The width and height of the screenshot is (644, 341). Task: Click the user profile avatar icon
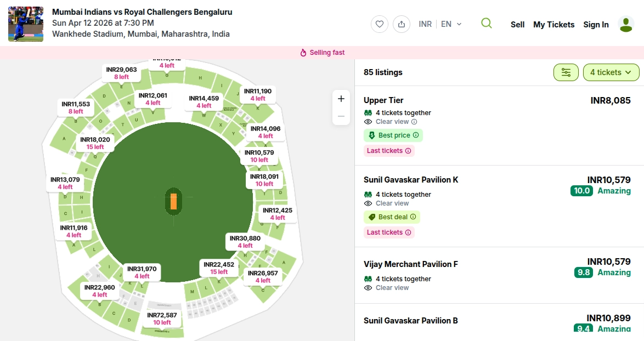[x=626, y=24]
